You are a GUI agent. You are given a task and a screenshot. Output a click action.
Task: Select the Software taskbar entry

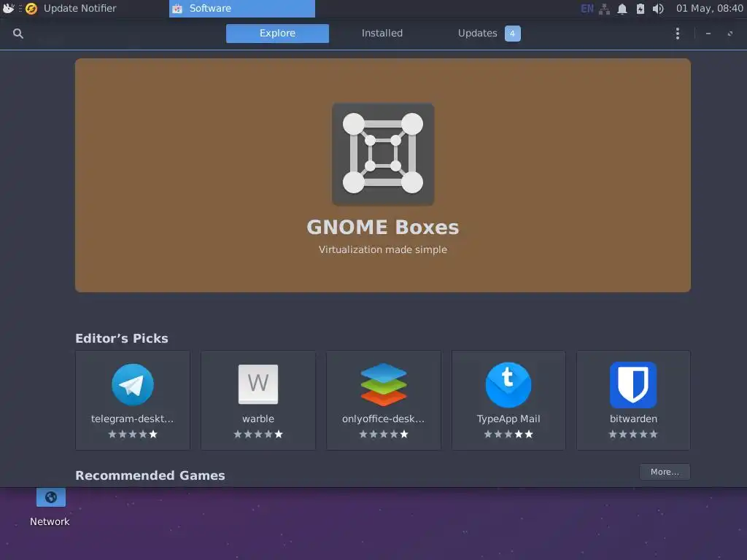pyautogui.click(x=242, y=9)
